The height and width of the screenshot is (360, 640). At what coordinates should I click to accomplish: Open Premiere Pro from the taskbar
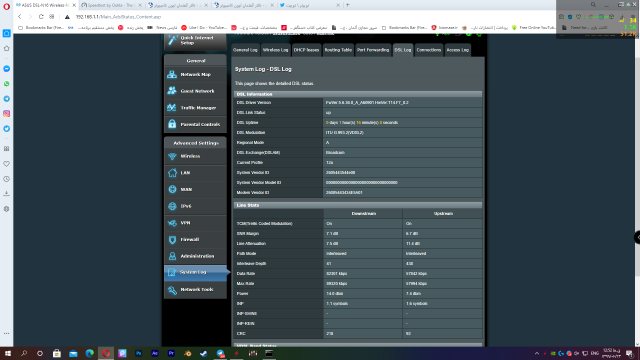pos(171,353)
